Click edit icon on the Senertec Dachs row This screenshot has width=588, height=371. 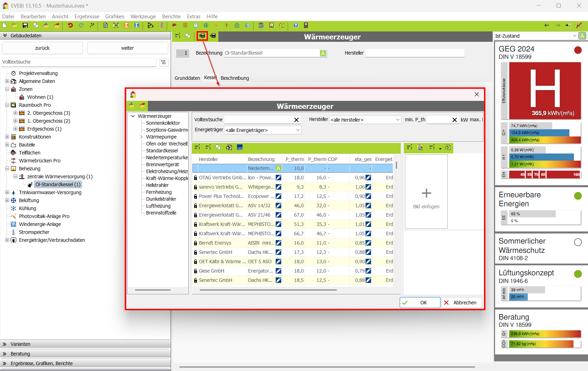[278, 252]
